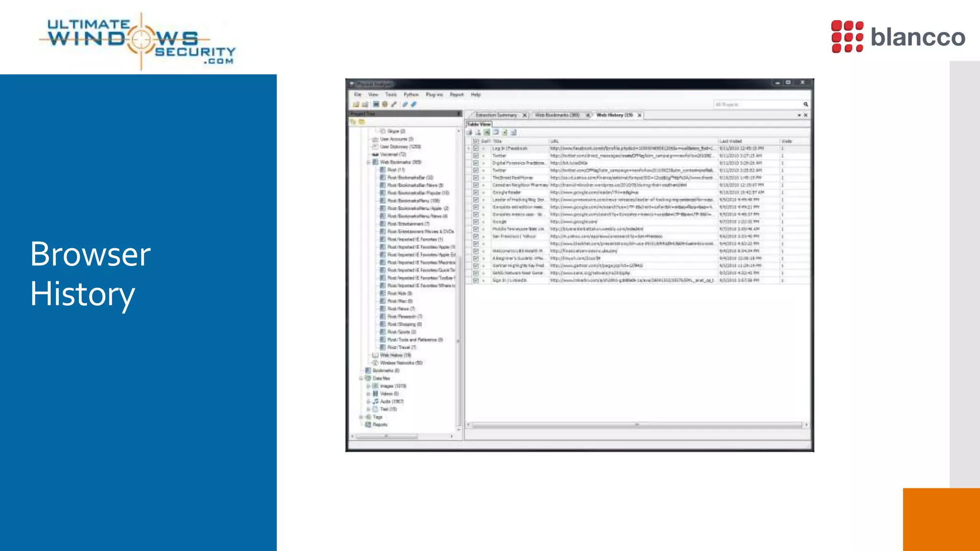Click the yellow folder icon under Project Tree

pos(362,122)
